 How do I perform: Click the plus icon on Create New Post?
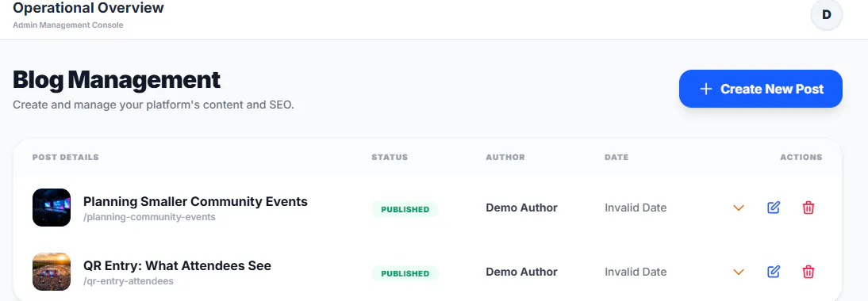pos(706,89)
